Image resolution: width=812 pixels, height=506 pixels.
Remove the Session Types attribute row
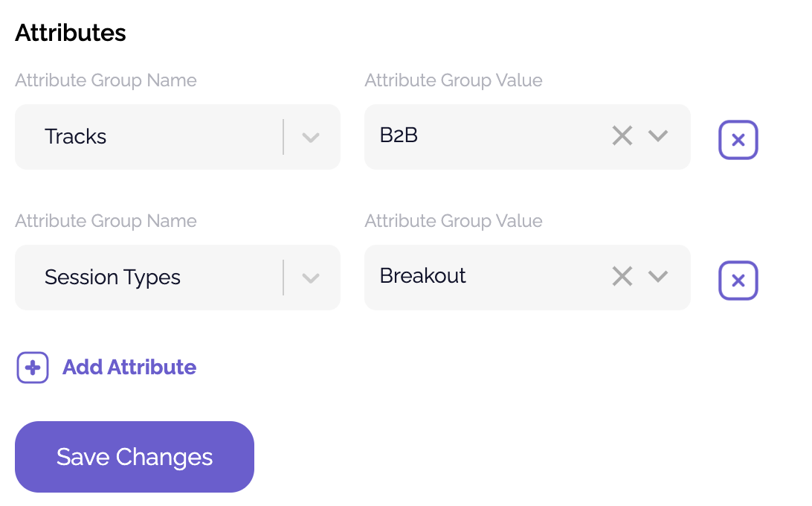tap(738, 281)
